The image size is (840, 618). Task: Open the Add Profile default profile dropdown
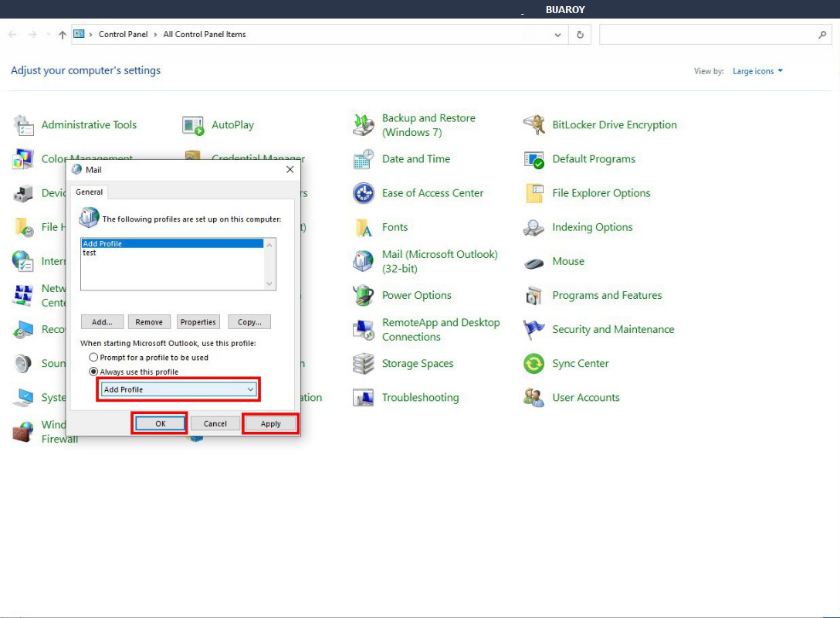click(x=178, y=389)
